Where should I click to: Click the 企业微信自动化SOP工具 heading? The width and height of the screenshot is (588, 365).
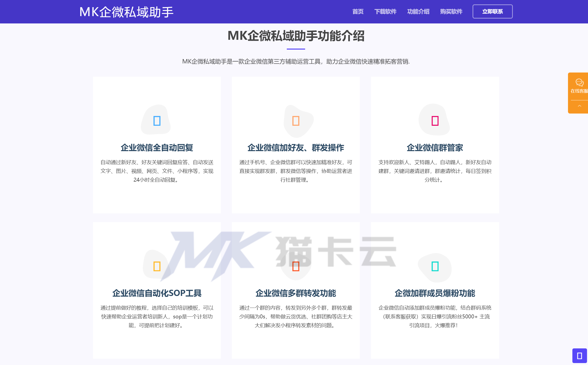(x=157, y=293)
